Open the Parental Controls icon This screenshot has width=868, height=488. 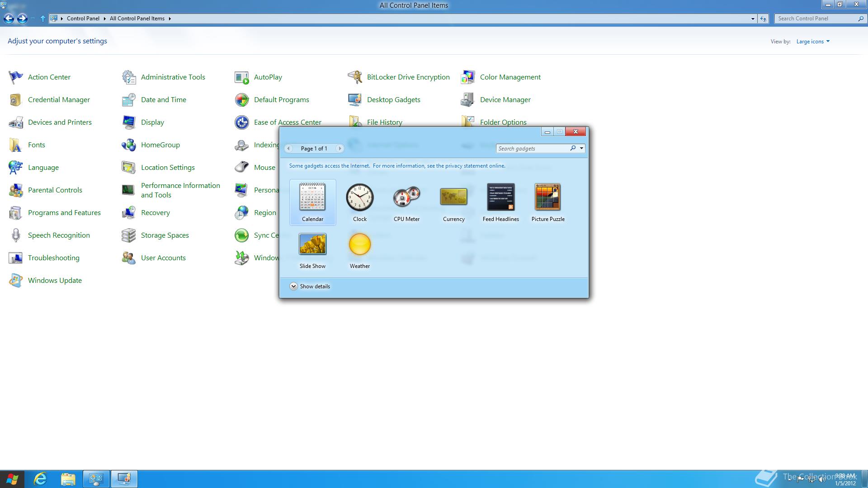(x=16, y=190)
